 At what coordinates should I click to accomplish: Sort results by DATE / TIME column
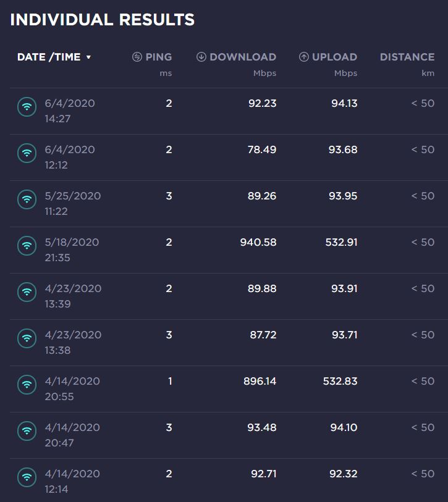(x=49, y=57)
